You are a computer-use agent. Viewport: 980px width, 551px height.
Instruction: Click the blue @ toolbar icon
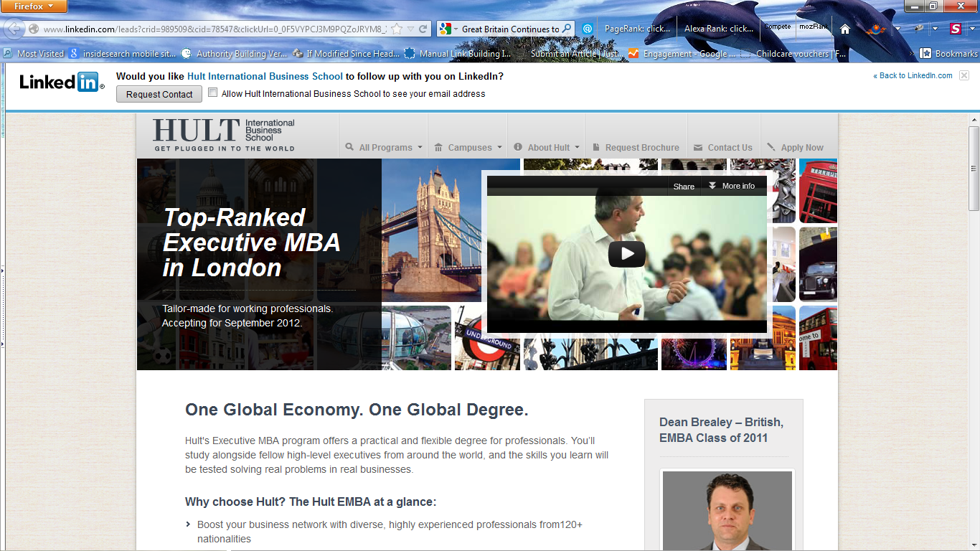pos(588,29)
